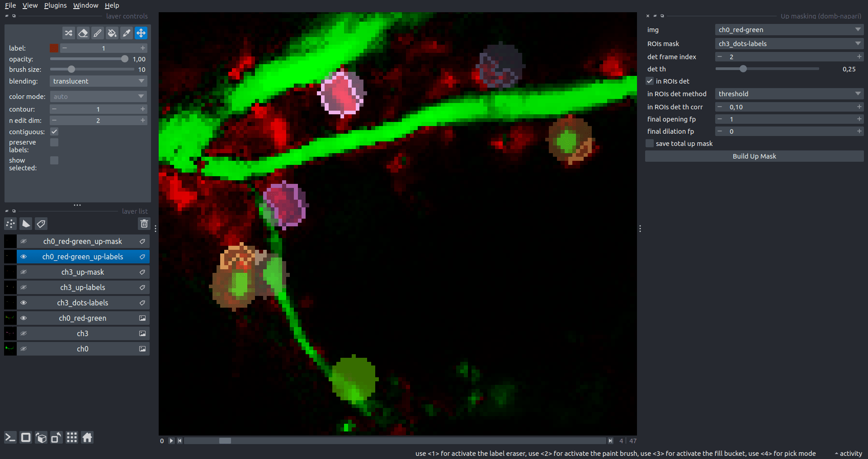
Task: Activate the pan/zoom move tool
Action: [x=141, y=33]
